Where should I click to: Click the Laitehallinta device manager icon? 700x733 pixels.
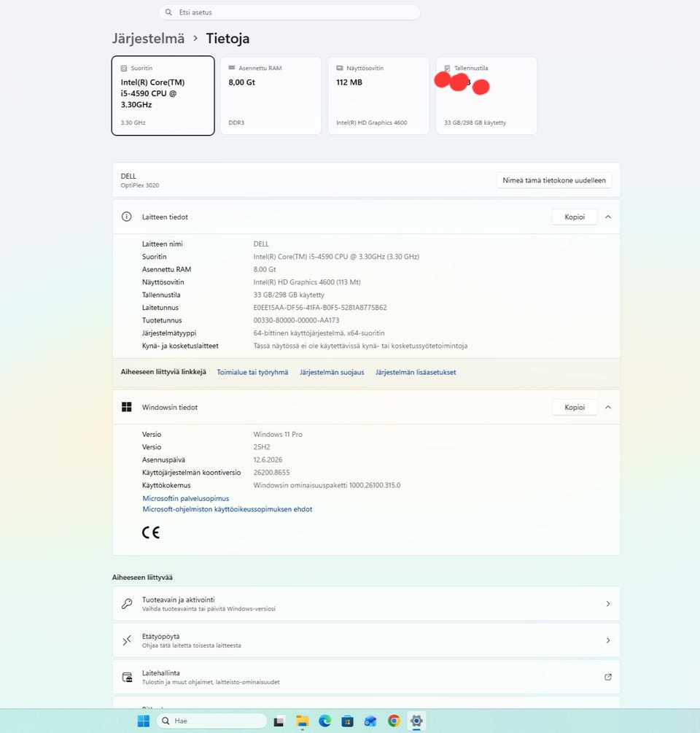127,677
